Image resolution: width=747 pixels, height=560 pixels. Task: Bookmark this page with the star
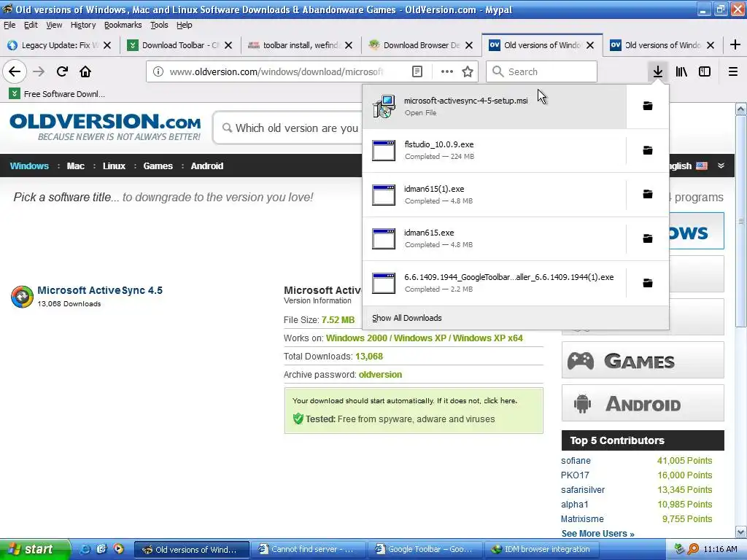(468, 71)
